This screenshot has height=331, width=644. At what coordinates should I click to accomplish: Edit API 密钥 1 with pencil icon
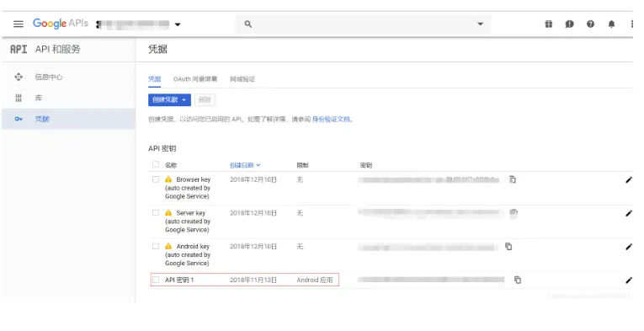pyautogui.click(x=628, y=280)
